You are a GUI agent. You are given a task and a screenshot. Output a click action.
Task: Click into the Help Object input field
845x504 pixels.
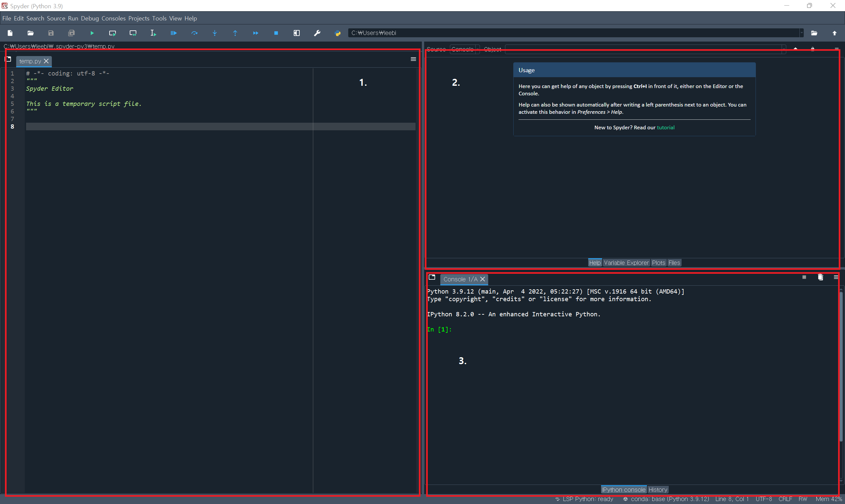[x=643, y=49]
